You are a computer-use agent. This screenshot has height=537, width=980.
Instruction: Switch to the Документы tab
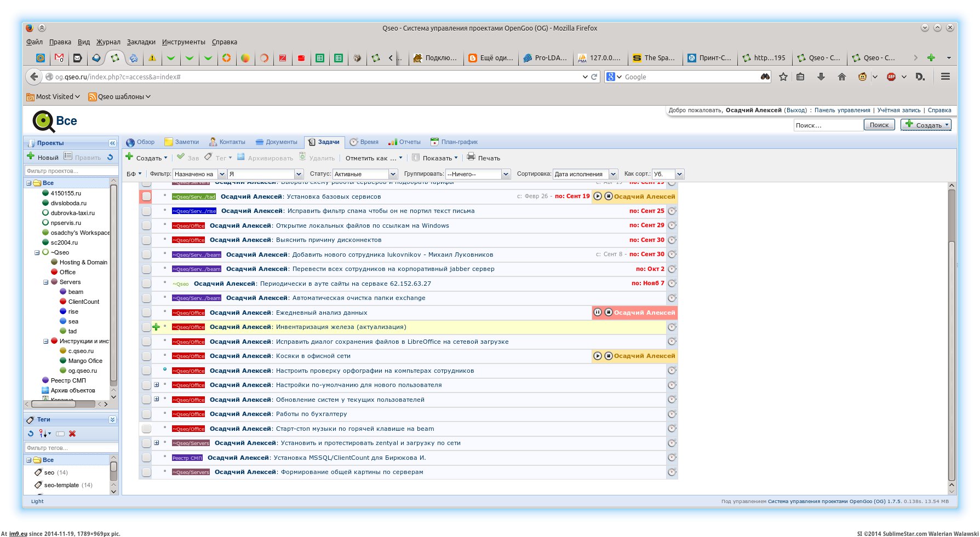tap(276, 142)
